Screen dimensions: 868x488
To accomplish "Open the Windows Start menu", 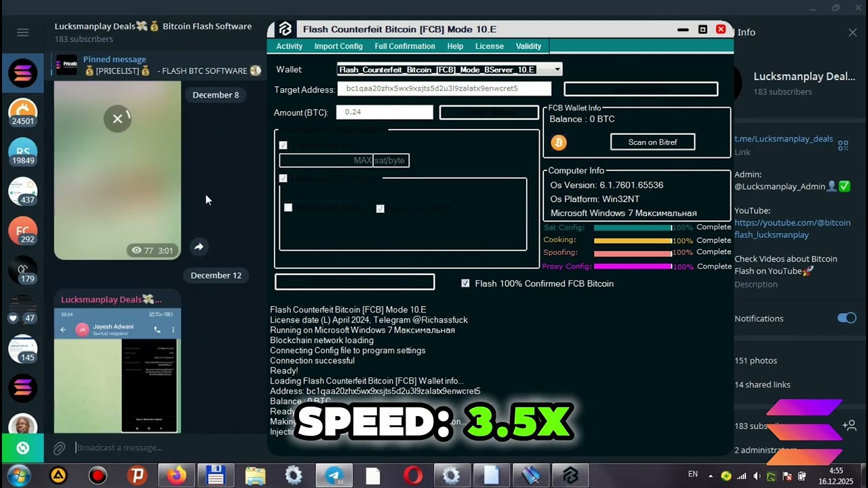I will coord(18,475).
